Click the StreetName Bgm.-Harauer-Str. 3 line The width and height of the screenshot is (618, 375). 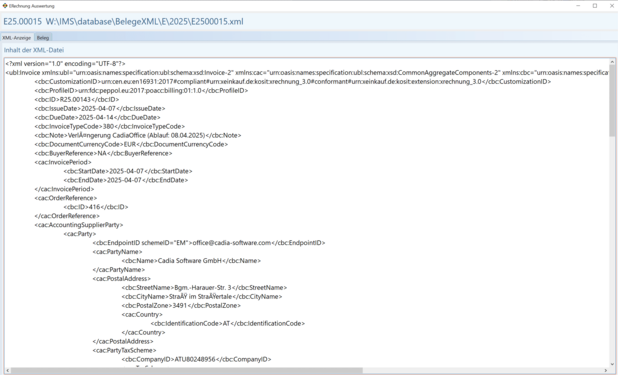(204, 288)
